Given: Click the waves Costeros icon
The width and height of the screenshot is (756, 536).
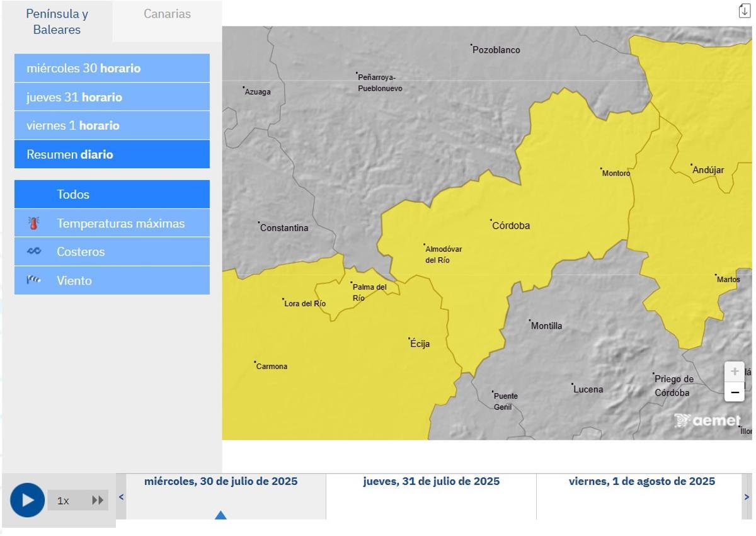Looking at the screenshot, I should pyautogui.click(x=33, y=251).
